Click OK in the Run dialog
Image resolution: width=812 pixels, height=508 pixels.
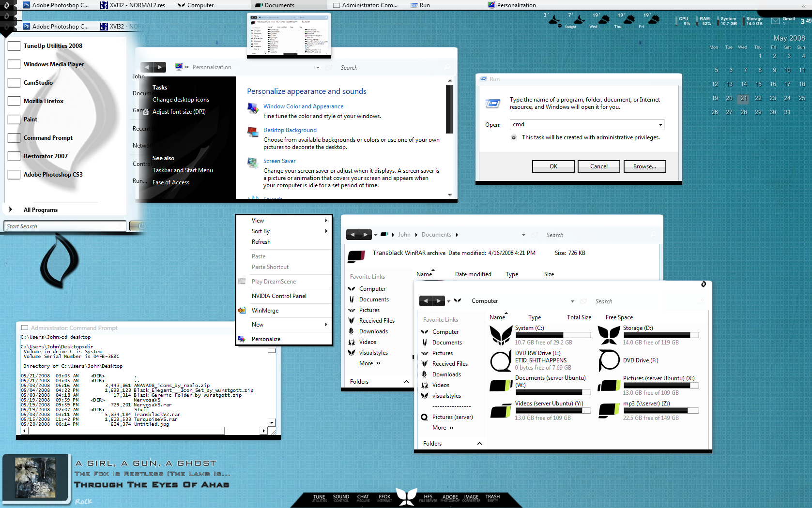[x=553, y=166]
